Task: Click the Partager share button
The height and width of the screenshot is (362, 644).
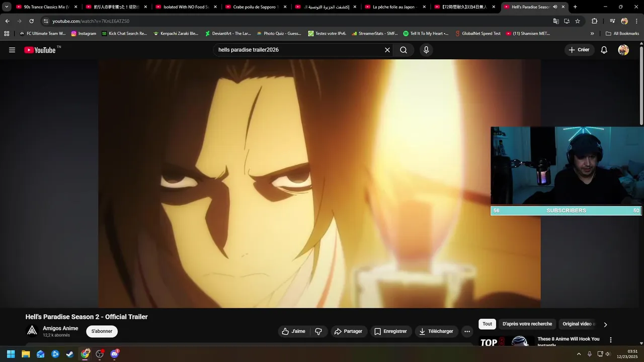Action: (348, 331)
